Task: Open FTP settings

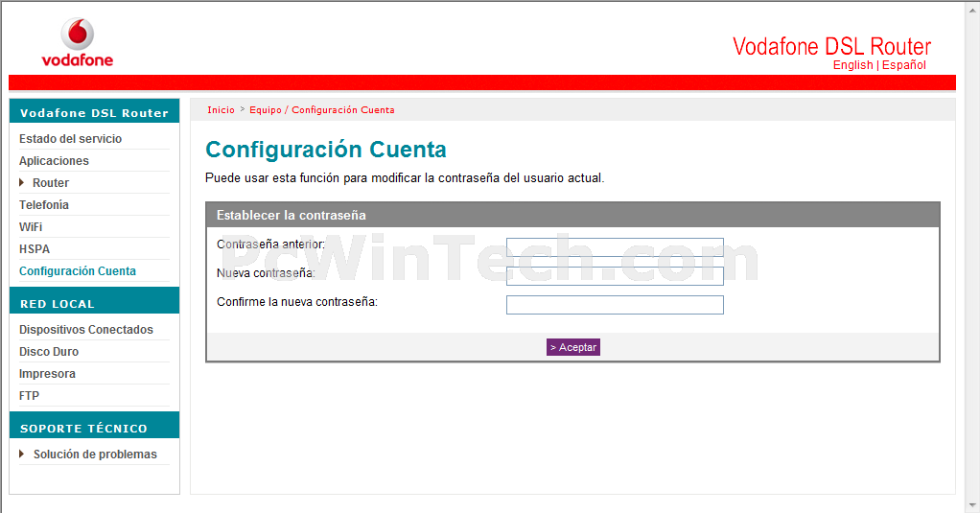Action: pos(29,395)
